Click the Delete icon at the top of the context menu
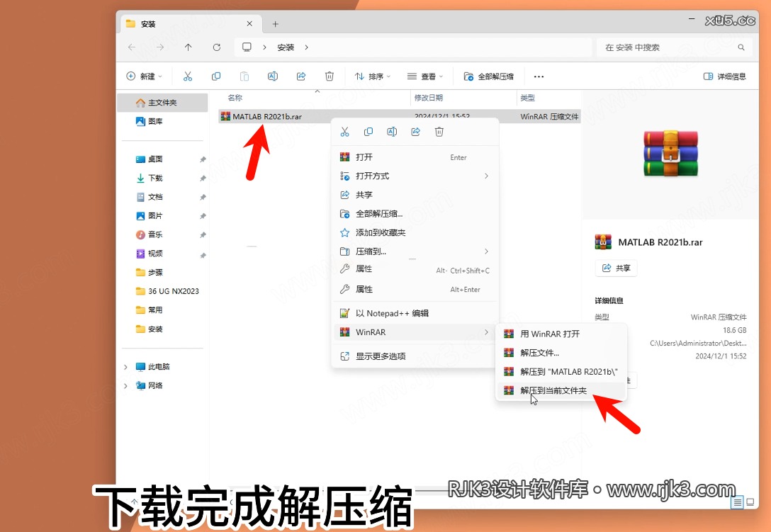 click(439, 132)
